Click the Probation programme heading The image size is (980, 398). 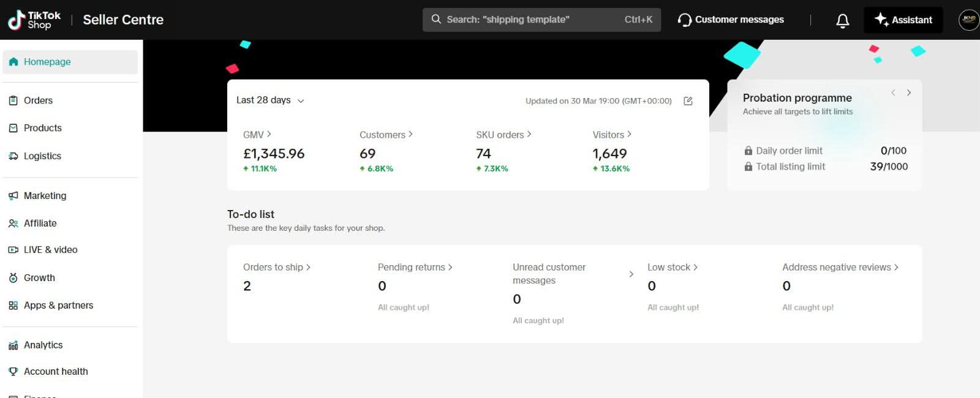point(797,98)
